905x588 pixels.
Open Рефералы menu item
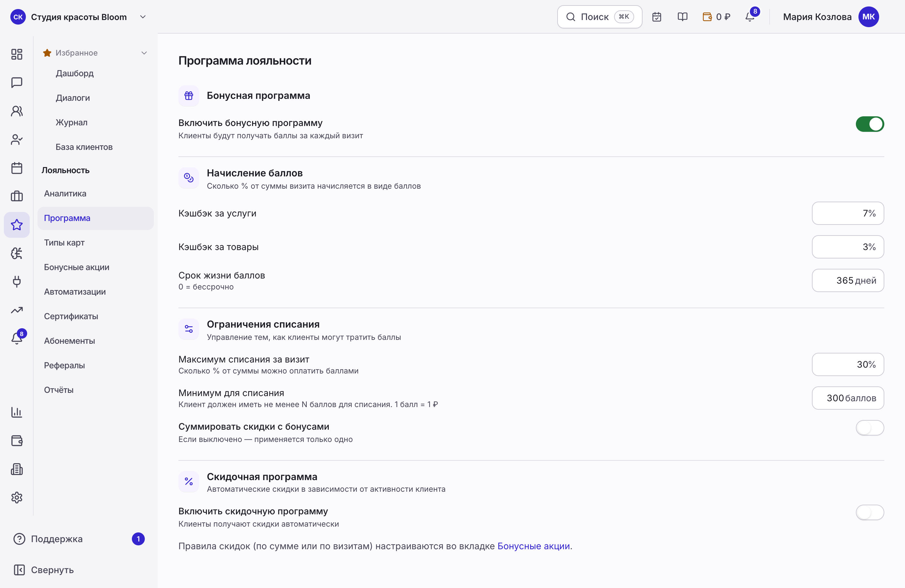coord(95,365)
